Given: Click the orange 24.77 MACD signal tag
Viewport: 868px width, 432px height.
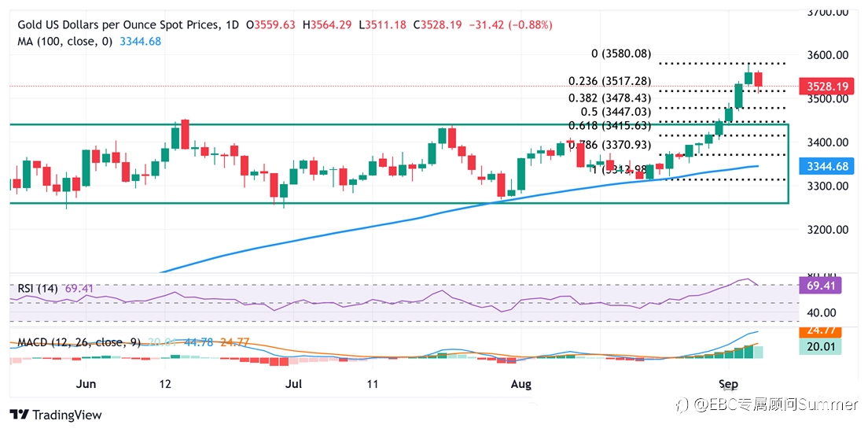Looking at the screenshot, I should (x=821, y=332).
